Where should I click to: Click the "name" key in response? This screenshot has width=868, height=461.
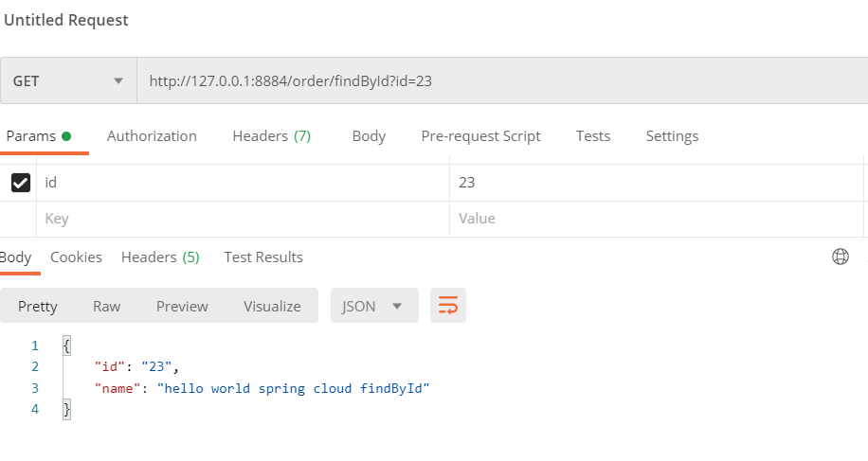118,389
